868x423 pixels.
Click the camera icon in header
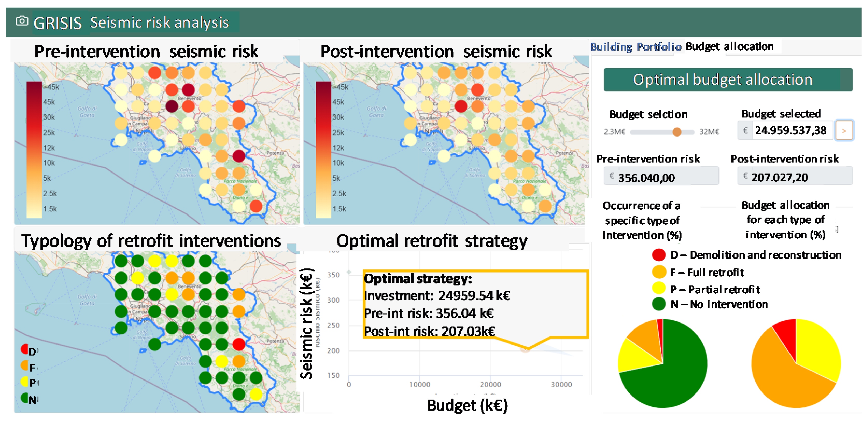(22, 21)
